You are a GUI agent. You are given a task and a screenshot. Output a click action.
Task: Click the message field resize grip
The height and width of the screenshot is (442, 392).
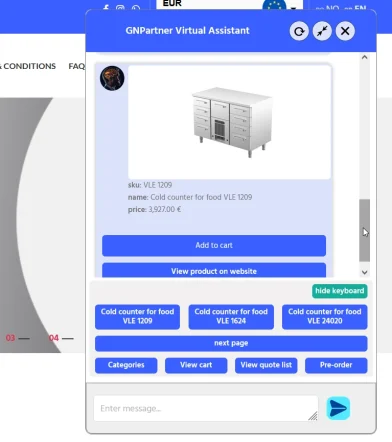(x=313, y=416)
